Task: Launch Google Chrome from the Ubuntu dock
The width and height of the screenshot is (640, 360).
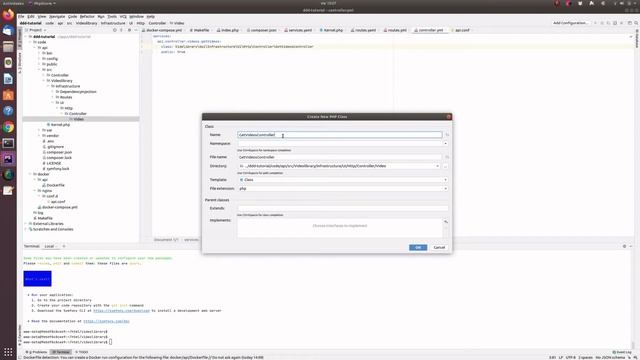Action: pyautogui.click(x=8, y=127)
